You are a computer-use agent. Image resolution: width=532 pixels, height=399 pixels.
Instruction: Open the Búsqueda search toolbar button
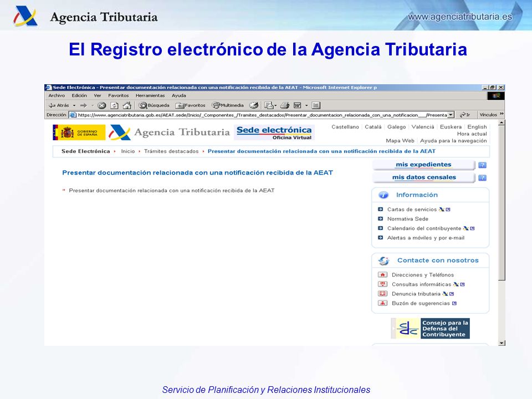(154, 105)
